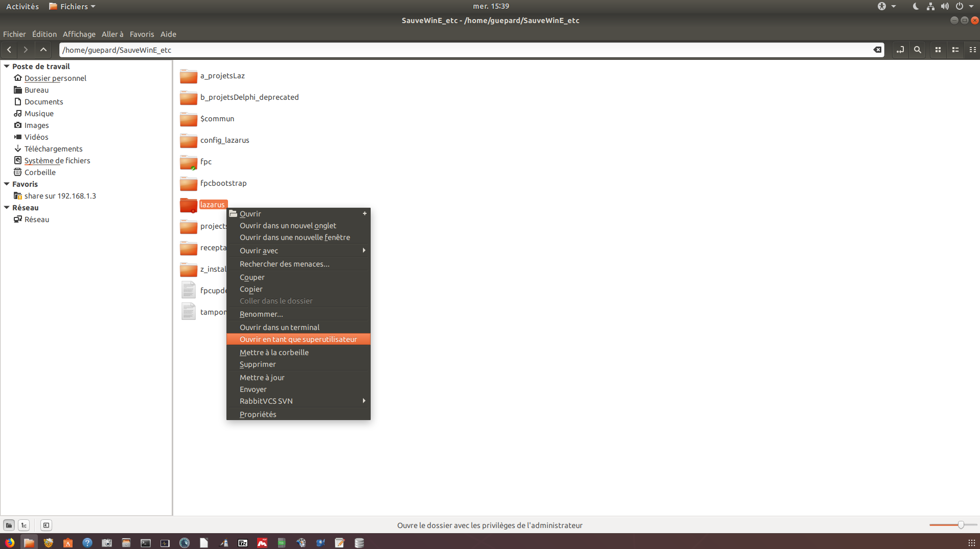Expand the RabbitVCS SVN submenu
This screenshot has width=980, height=549.
(298, 401)
